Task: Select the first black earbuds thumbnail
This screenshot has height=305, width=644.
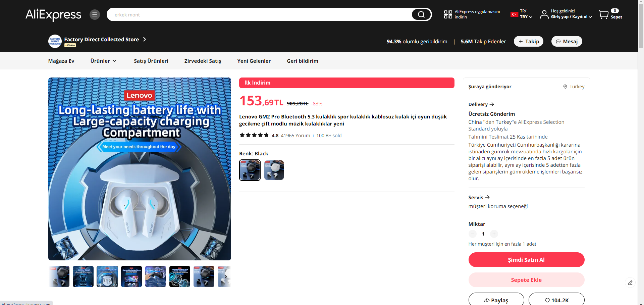Action: pyautogui.click(x=59, y=276)
